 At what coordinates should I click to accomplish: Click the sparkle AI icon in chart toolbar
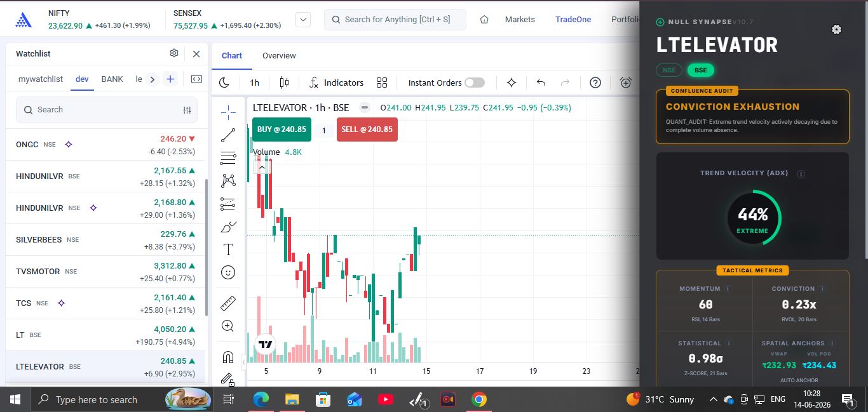click(512, 83)
